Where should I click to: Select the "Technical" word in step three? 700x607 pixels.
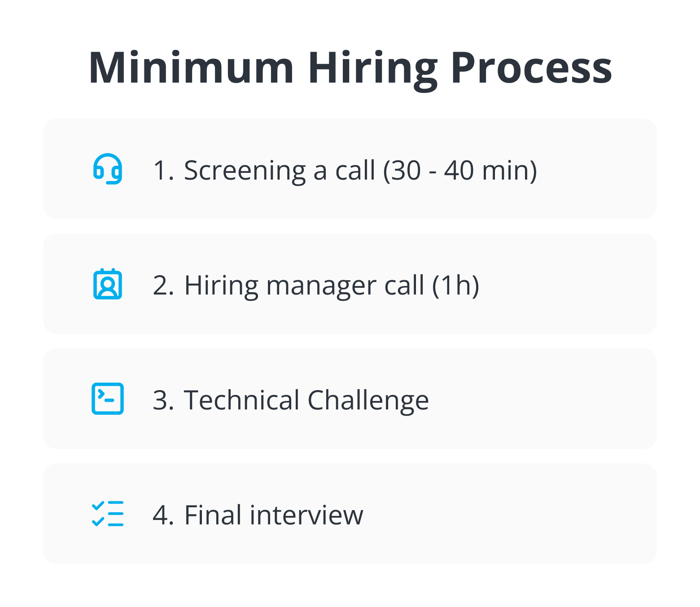pyautogui.click(x=241, y=400)
